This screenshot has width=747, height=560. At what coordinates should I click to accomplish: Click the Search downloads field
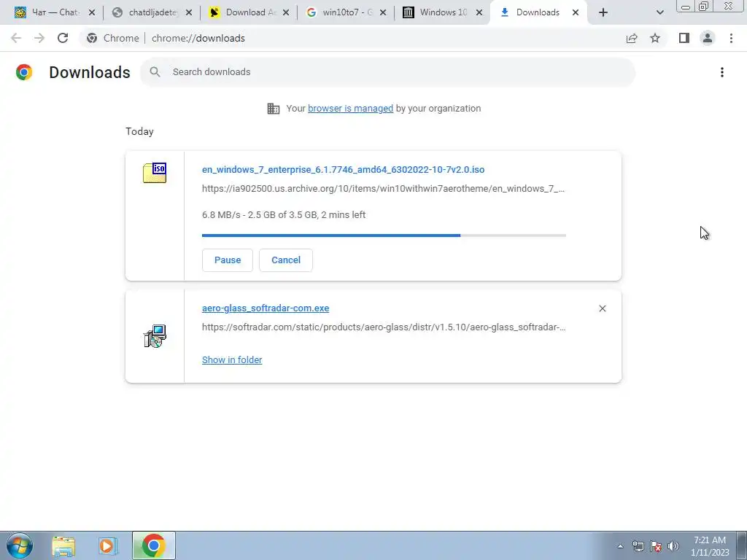click(x=387, y=72)
